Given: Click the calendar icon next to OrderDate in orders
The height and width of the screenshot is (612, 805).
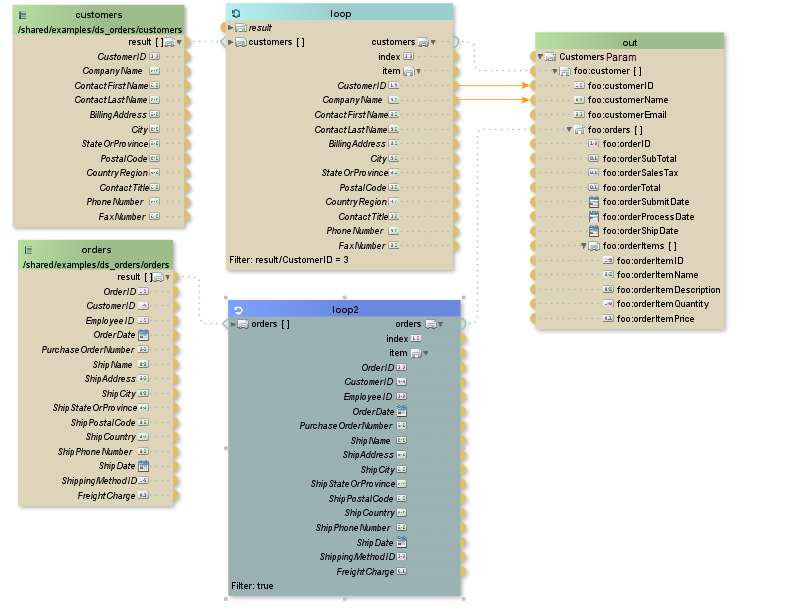Looking at the screenshot, I should point(144,335).
